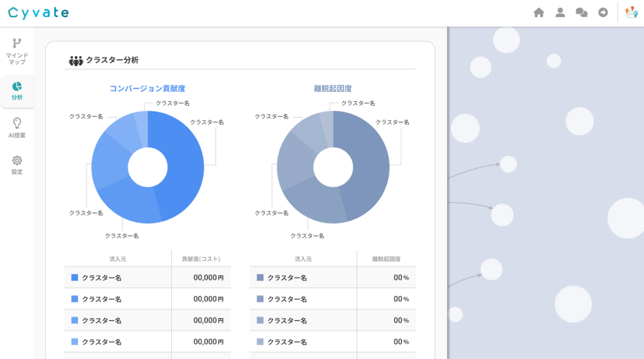Open the chat bubbles icon
This screenshot has width=644, height=359.
(582, 13)
